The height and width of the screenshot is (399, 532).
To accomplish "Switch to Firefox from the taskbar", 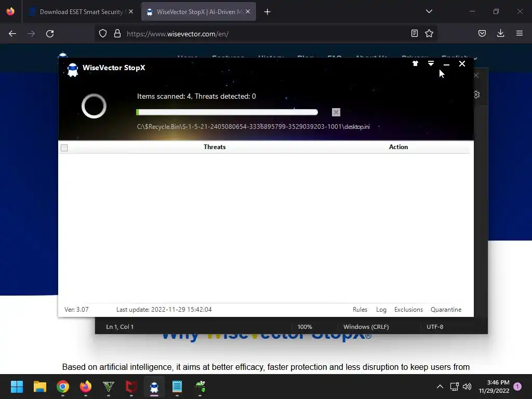I will (86, 387).
